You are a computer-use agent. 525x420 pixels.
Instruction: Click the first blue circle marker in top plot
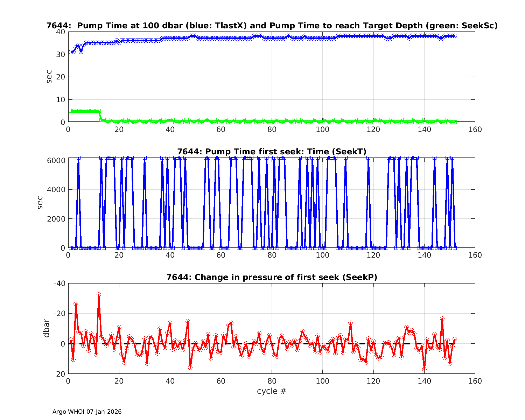coord(71,52)
